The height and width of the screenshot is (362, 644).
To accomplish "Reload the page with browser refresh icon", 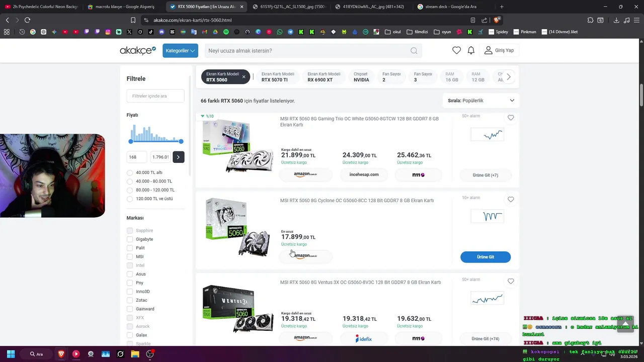I will click(x=27, y=20).
